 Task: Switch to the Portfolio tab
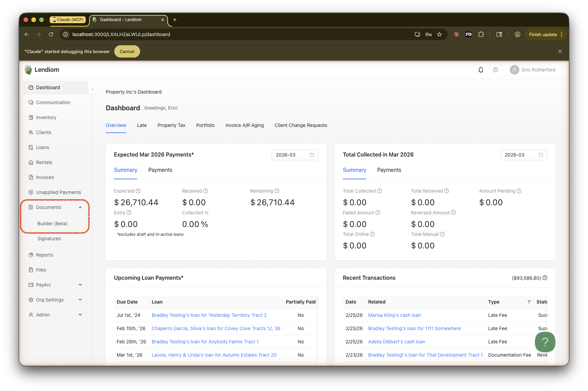[205, 125]
